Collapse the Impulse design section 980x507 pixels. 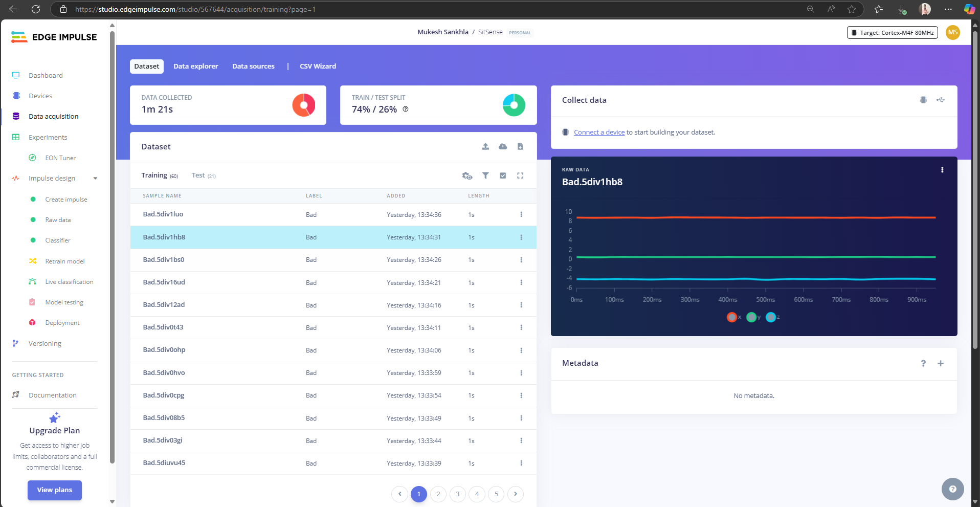95,179
